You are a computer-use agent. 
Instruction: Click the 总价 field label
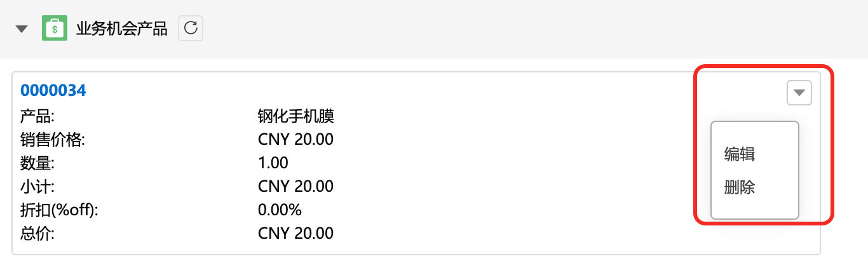(x=38, y=233)
